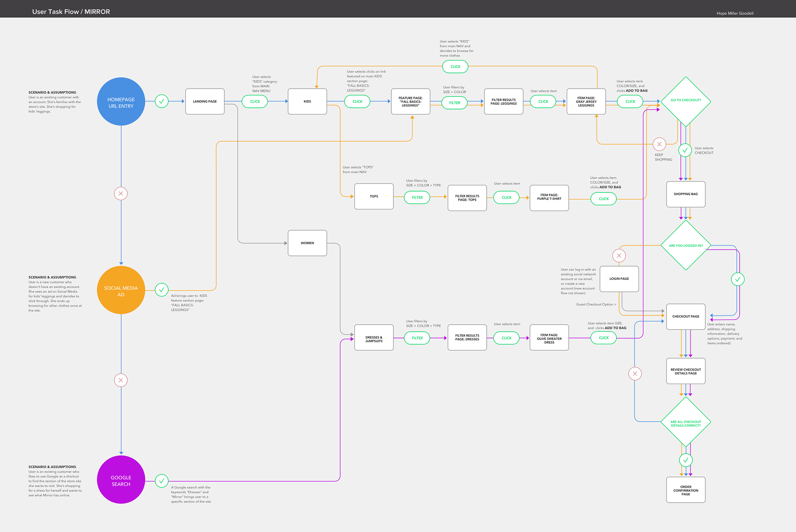Select the Shopping Bag box
Image resolution: width=796 pixels, height=532 pixels.
click(x=686, y=194)
